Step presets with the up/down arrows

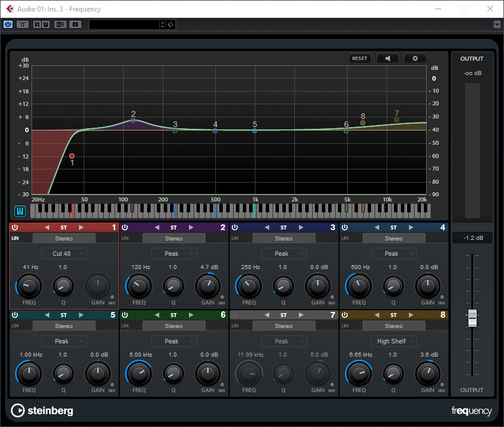[x=162, y=25]
